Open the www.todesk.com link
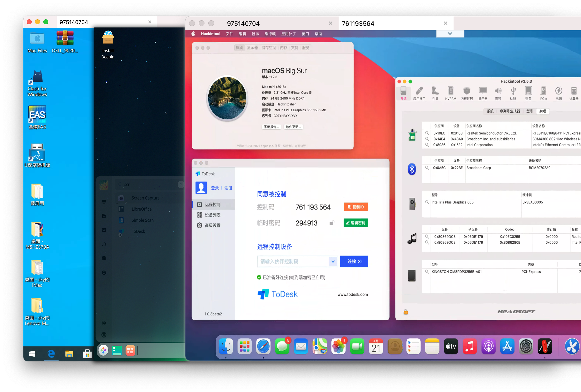This screenshot has width=581, height=392. (353, 294)
